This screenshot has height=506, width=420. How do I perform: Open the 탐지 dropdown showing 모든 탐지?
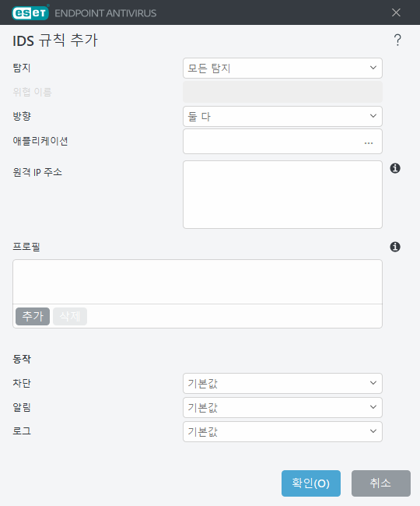pos(282,68)
